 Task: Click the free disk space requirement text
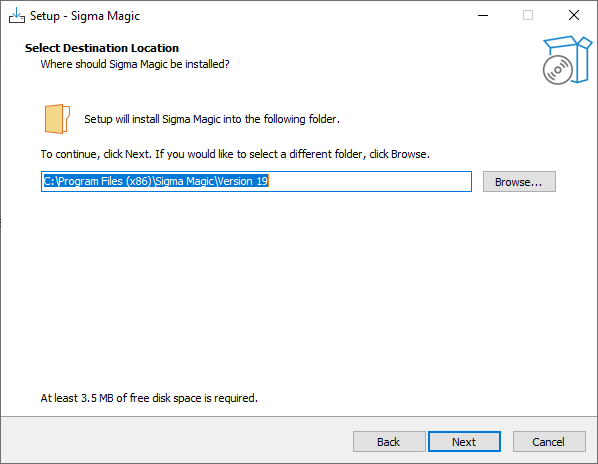149,398
